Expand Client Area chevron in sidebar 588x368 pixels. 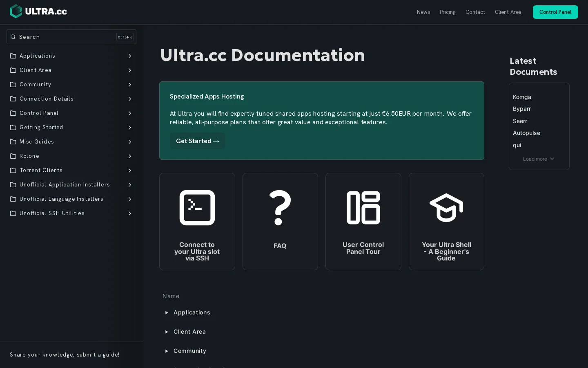click(x=130, y=70)
